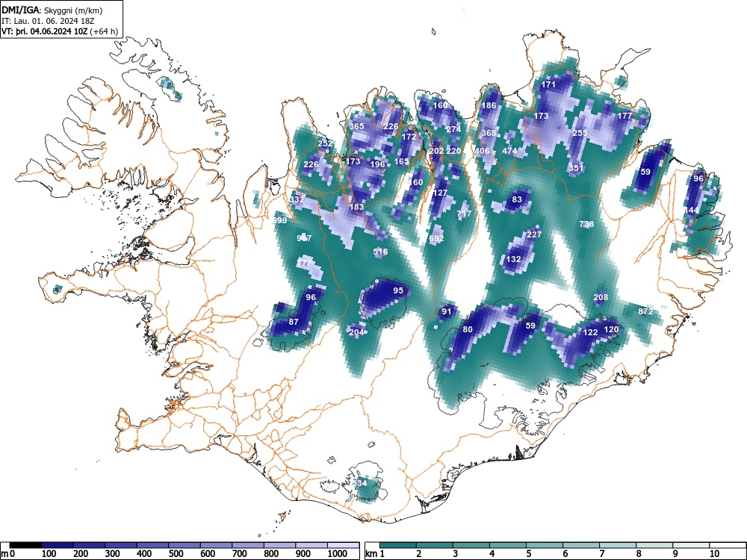The height and width of the screenshot is (560, 747).
Task: Select the navy swatch between 100 and 200 m
Action: click(x=58, y=545)
